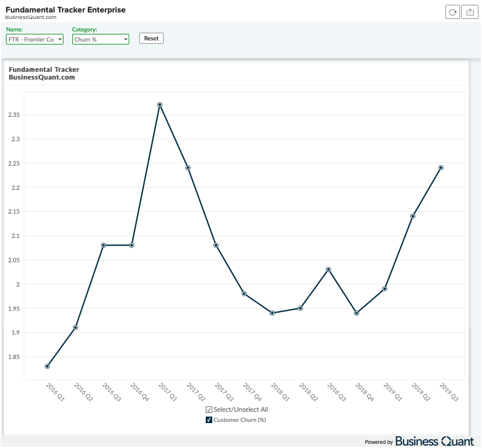
Task: Click the 2019 Q3 data point marker
Action: pos(441,168)
